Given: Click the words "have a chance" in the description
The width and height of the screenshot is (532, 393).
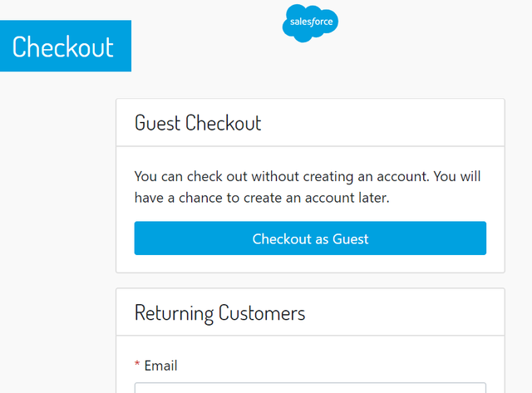Looking at the screenshot, I should click(175, 199).
